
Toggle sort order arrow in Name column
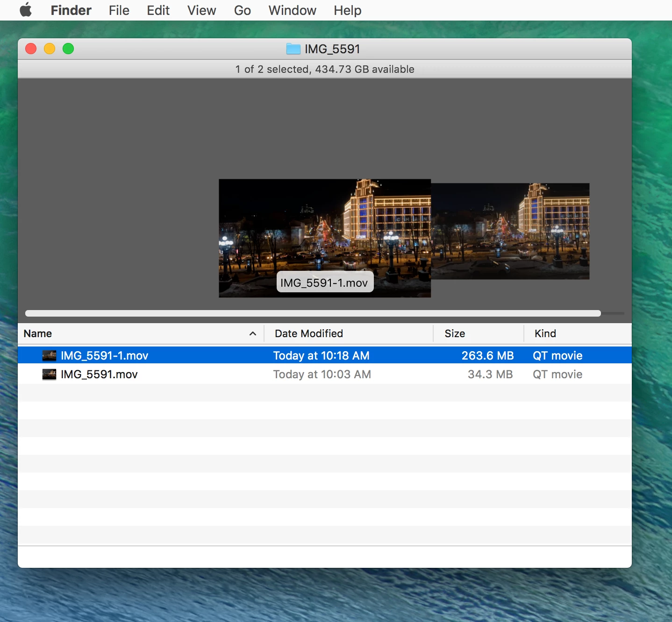coord(253,333)
